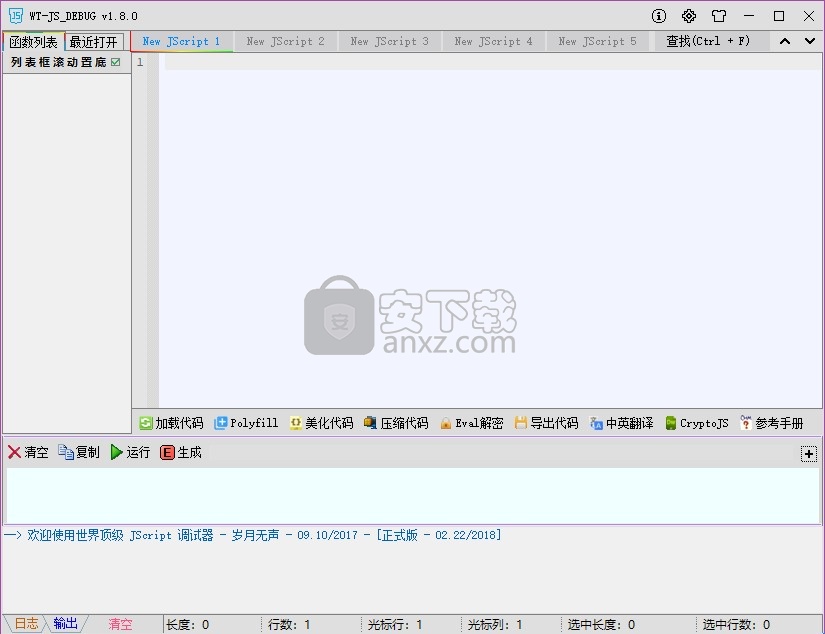Click line number 1 in gutter

point(140,62)
